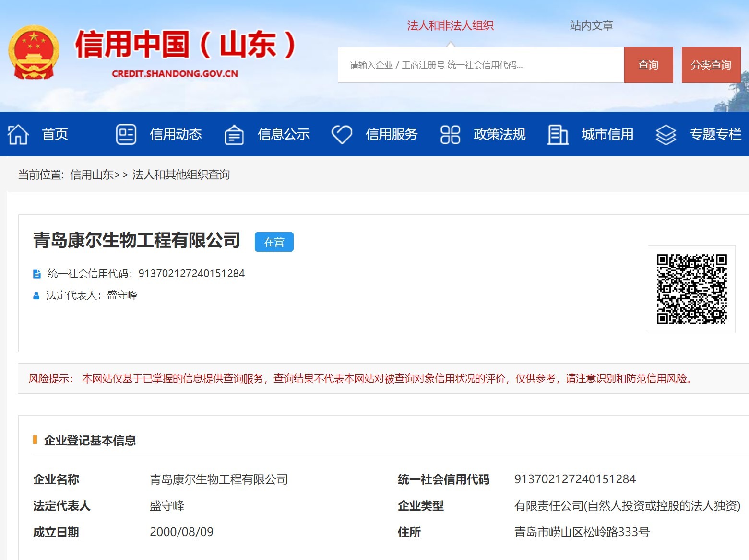The height and width of the screenshot is (560, 749).
Task: Click 法定代表人：盛守峰 in the header card
Action: tap(92, 295)
